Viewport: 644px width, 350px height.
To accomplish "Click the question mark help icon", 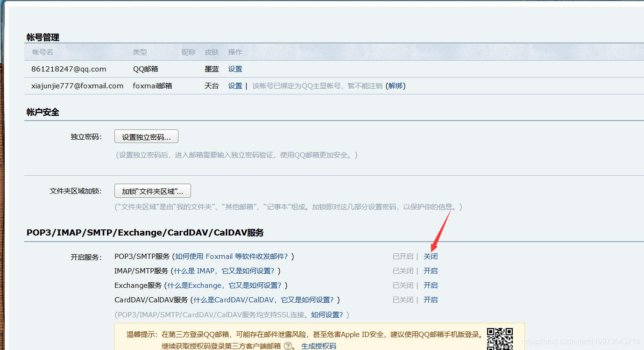I will coord(288,346).
